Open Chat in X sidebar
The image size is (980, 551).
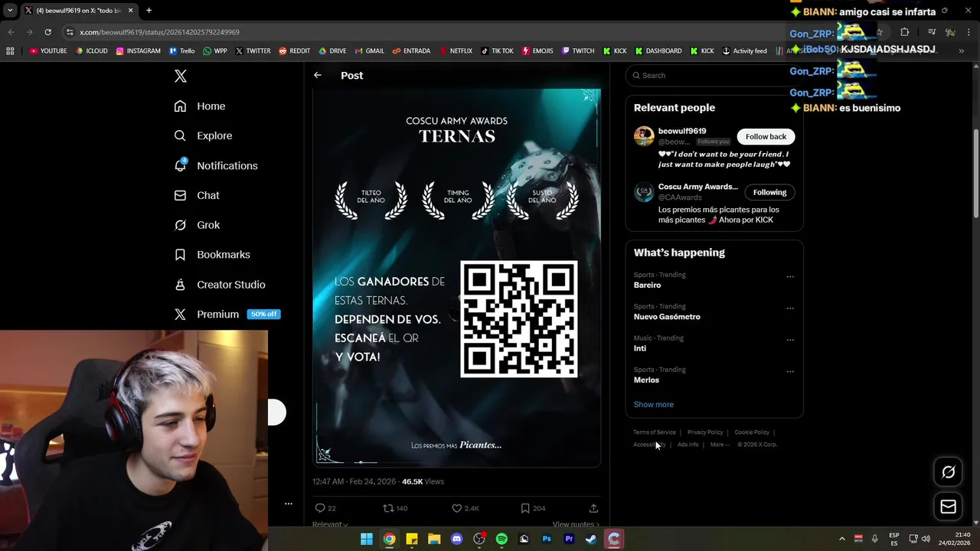point(197,195)
